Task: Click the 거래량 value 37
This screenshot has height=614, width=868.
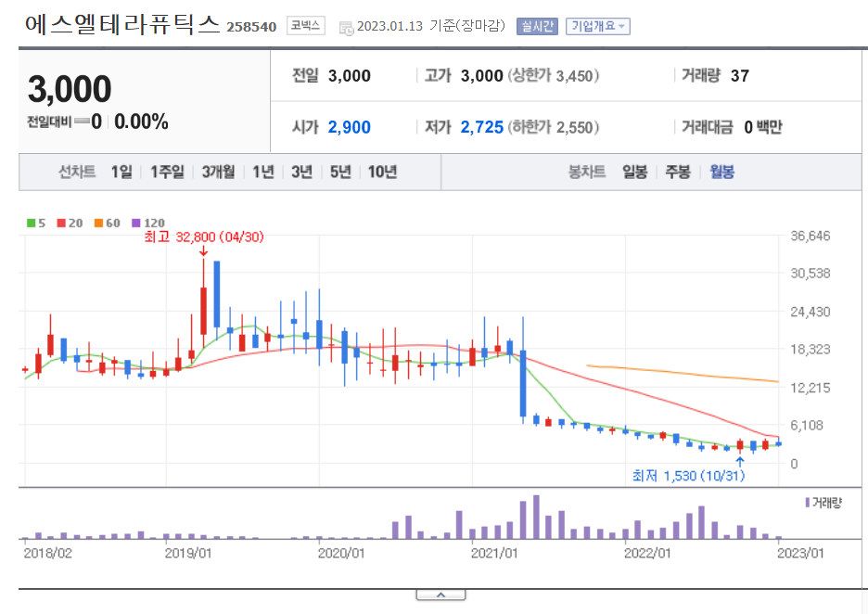Action: 740,76
